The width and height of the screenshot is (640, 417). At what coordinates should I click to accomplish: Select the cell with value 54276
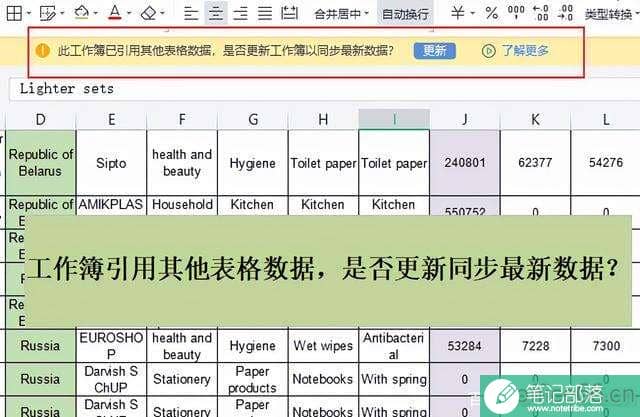click(606, 163)
